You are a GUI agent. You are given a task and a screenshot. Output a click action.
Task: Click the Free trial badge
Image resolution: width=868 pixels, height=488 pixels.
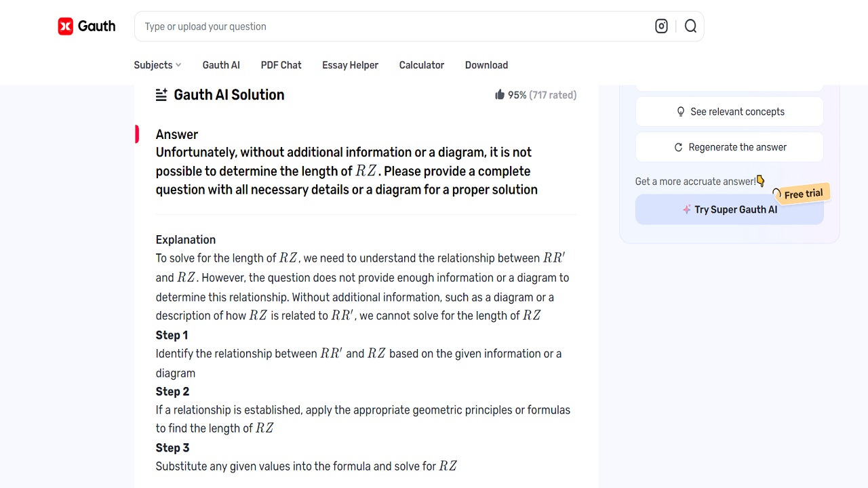pos(803,194)
